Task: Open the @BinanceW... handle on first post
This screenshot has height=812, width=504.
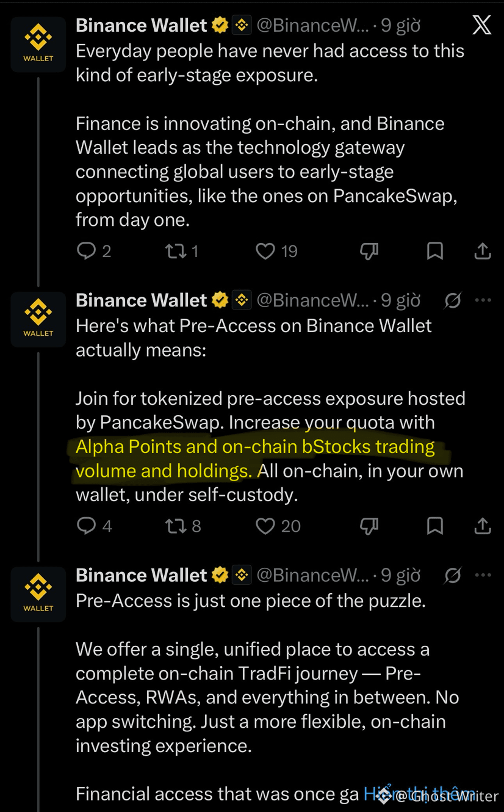Action: 312,26
